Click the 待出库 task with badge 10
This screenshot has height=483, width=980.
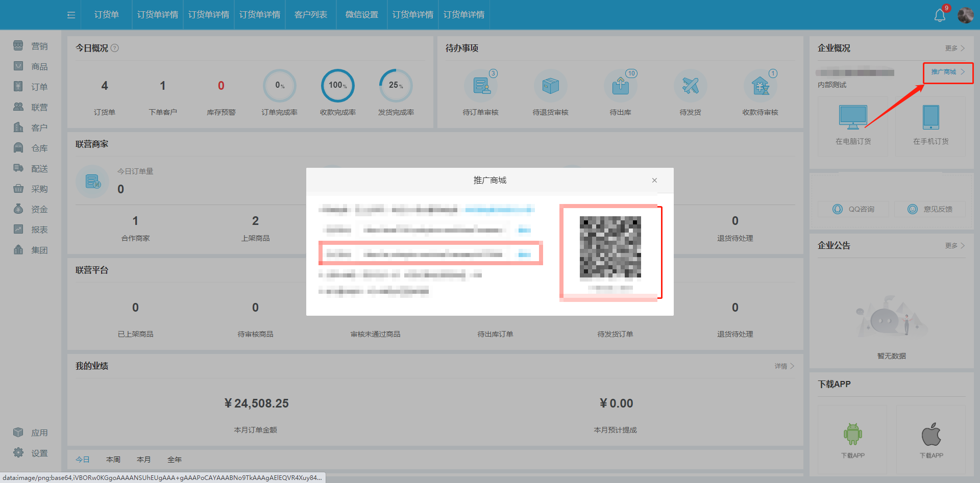coord(620,86)
